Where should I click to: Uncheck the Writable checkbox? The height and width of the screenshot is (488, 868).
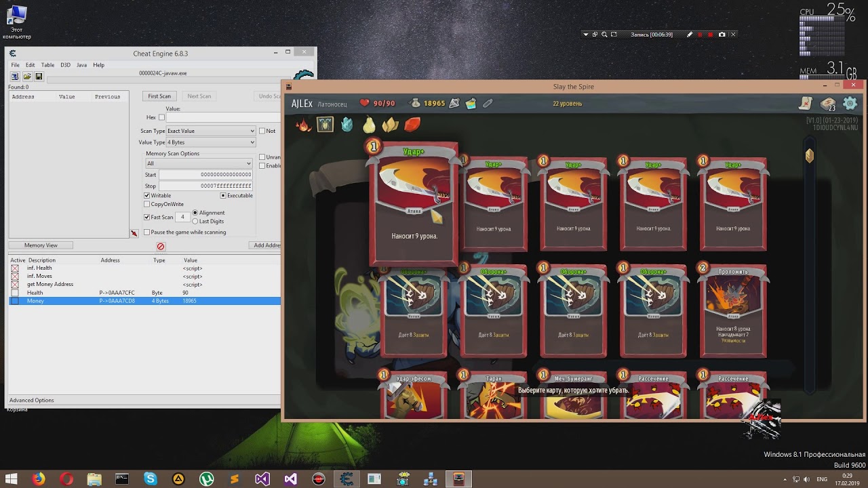(148, 196)
